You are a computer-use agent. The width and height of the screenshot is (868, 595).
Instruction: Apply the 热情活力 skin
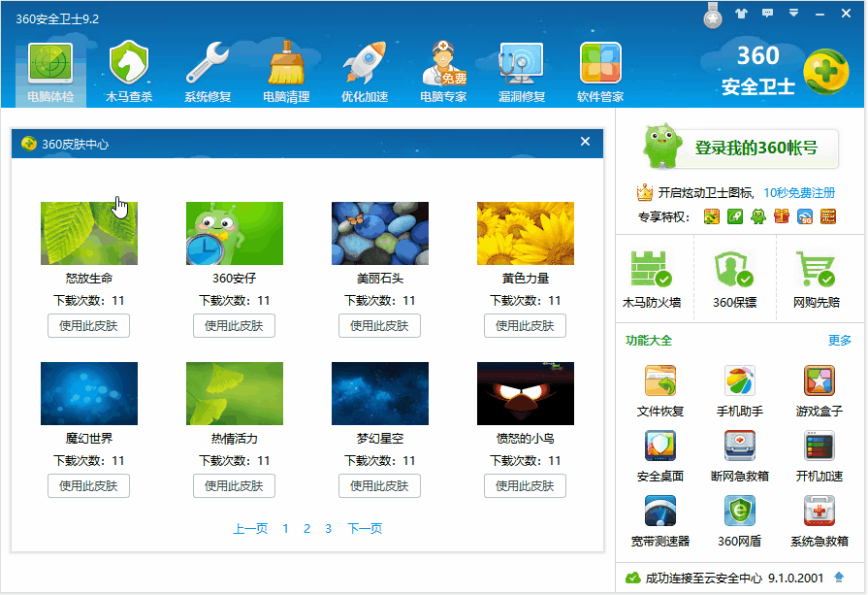pos(234,486)
